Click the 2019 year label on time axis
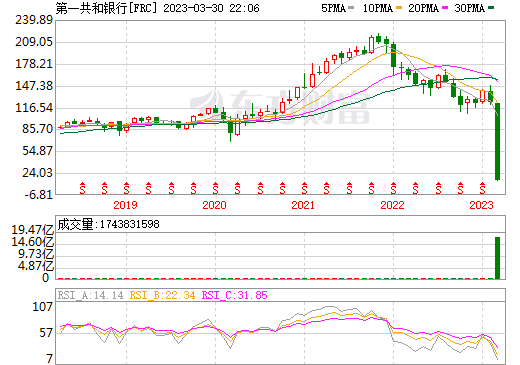This screenshot has width=520, height=365. [x=125, y=205]
